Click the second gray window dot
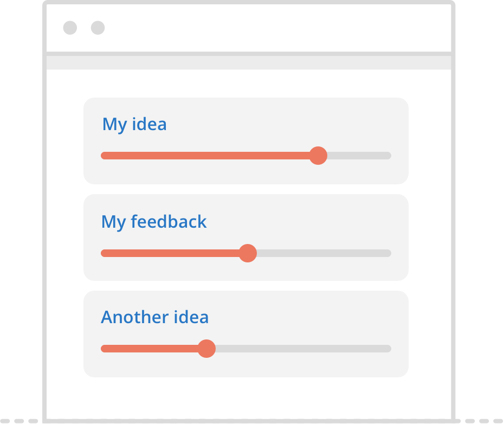This screenshot has width=504, height=424. click(98, 28)
